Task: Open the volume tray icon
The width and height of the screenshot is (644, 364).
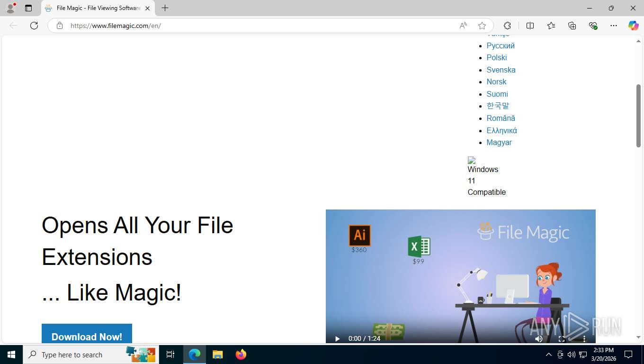Action: tap(572, 355)
